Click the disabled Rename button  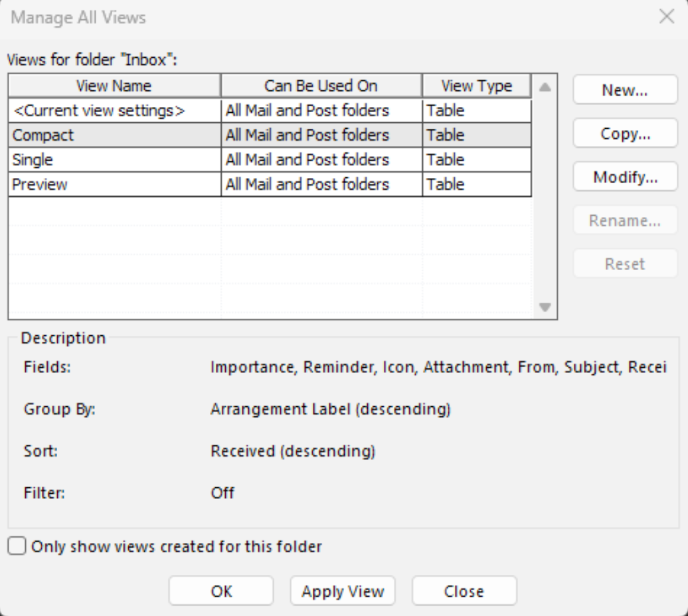coord(624,220)
